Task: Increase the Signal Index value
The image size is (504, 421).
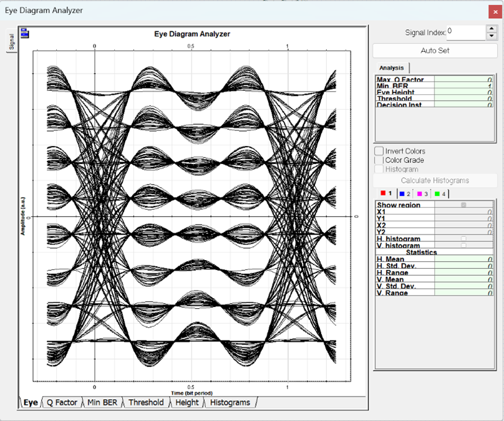Action: (x=491, y=29)
